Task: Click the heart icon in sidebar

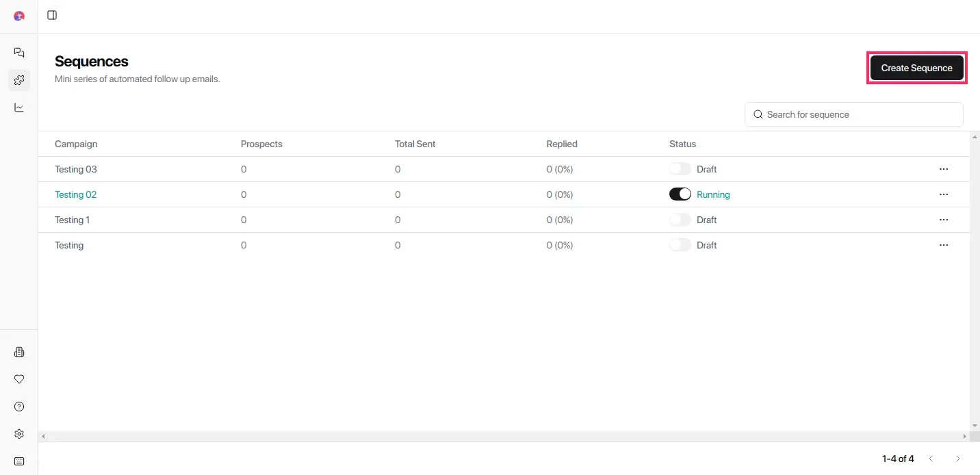Action: click(19, 379)
